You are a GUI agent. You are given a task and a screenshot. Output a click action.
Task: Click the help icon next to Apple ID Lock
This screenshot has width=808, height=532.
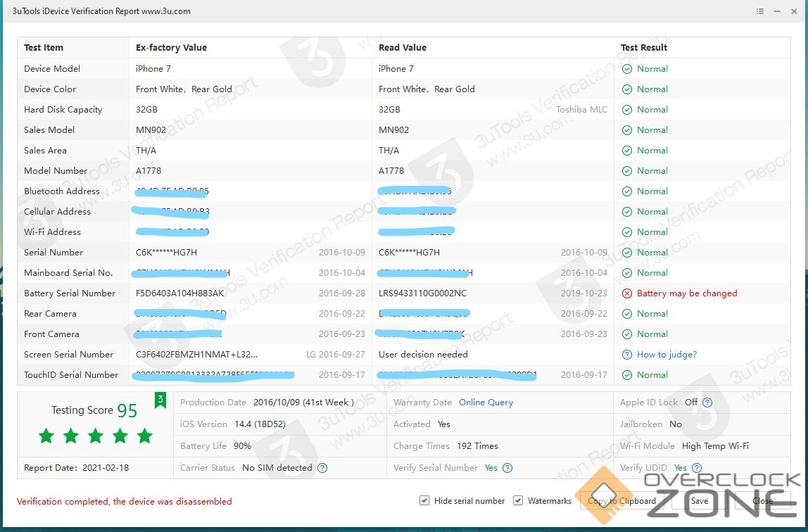tap(707, 403)
